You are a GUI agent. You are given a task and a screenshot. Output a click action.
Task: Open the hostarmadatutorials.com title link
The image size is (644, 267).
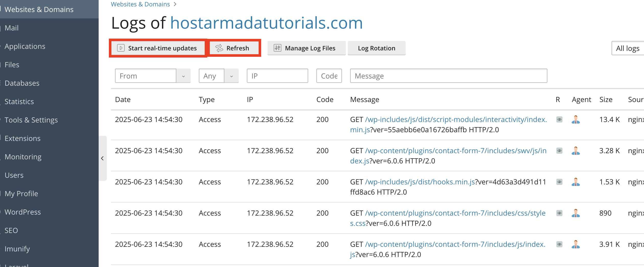click(267, 23)
